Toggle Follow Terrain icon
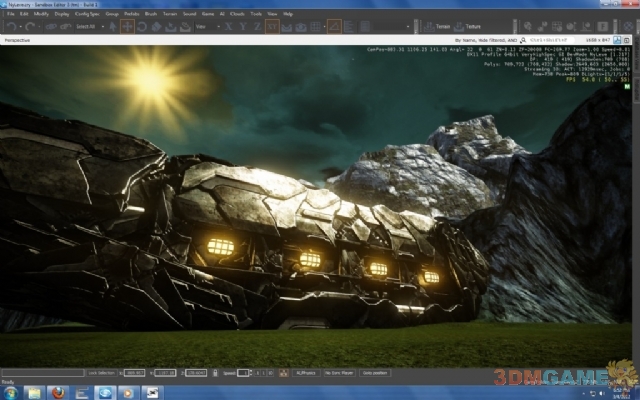The height and width of the screenshot is (400, 640). coord(287,27)
